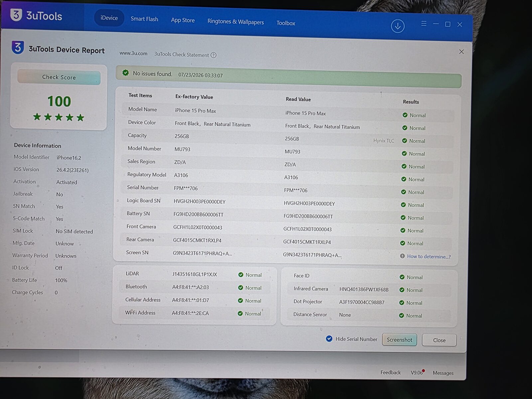Viewport: 532px width, 399px height.
Task: Click the Check Statement question mark icon
Action: click(213, 55)
